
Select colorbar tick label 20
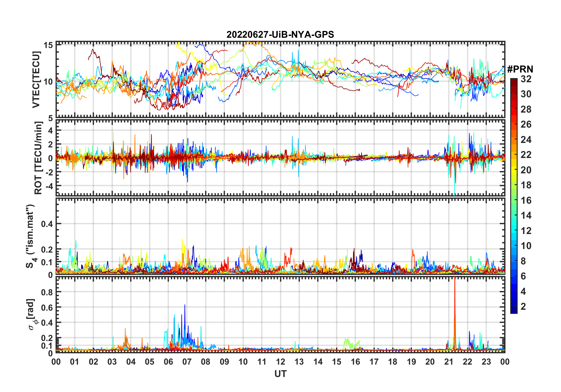pos(526,170)
